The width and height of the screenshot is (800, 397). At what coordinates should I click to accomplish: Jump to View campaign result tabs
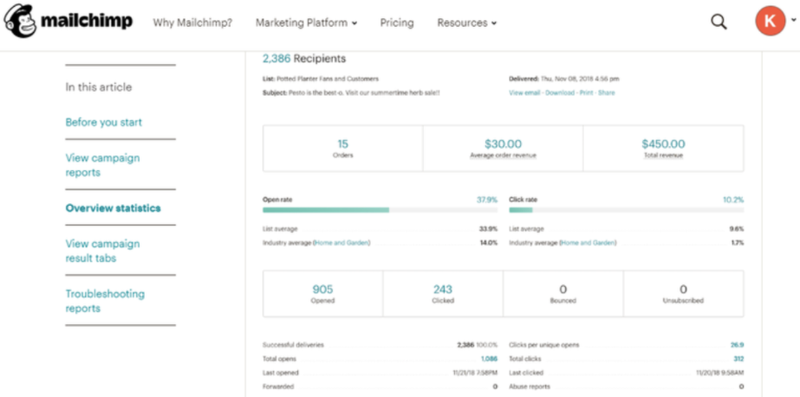[x=103, y=251]
